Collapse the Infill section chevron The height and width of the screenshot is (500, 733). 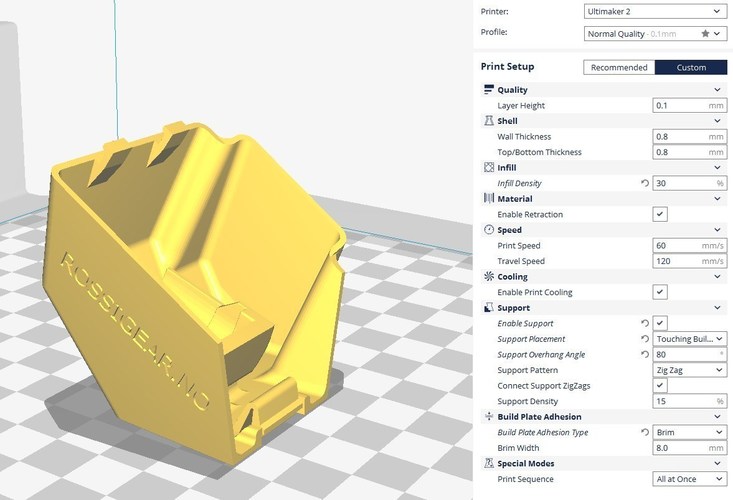pos(718,167)
